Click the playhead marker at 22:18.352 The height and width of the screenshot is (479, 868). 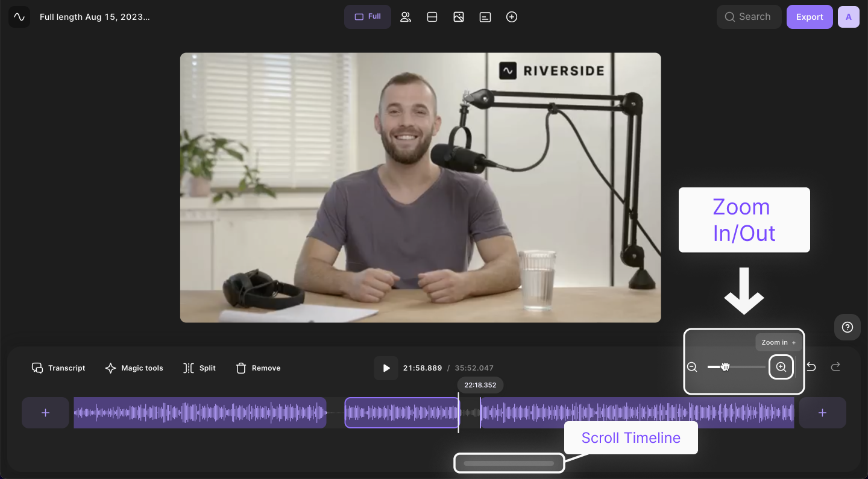[x=480, y=385]
